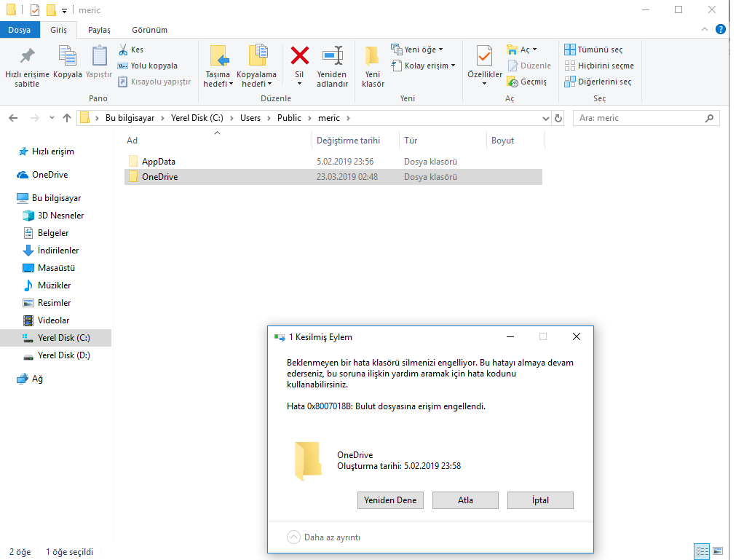Click Kısayolu yapıştır command
The image size is (736, 560).
(x=154, y=82)
